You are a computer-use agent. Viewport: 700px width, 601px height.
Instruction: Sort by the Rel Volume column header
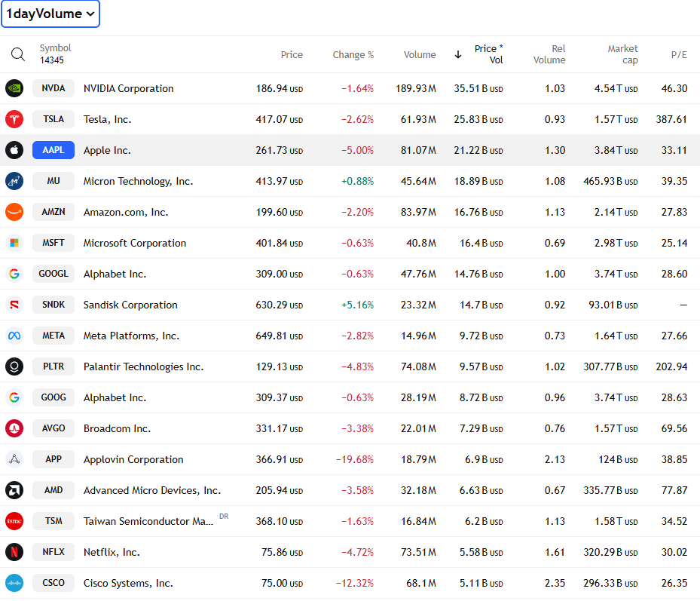(x=549, y=54)
